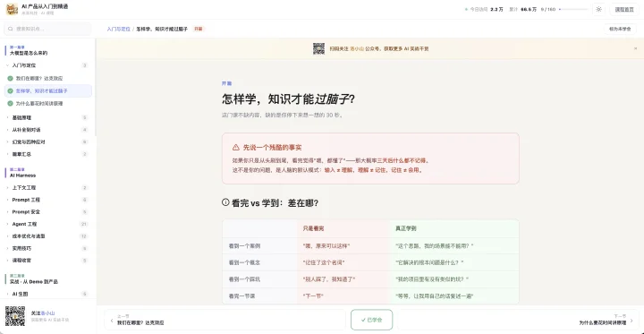Expand the 实用技巧 section
The image size is (644, 334).
pyautogui.click(x=48, y=248)
